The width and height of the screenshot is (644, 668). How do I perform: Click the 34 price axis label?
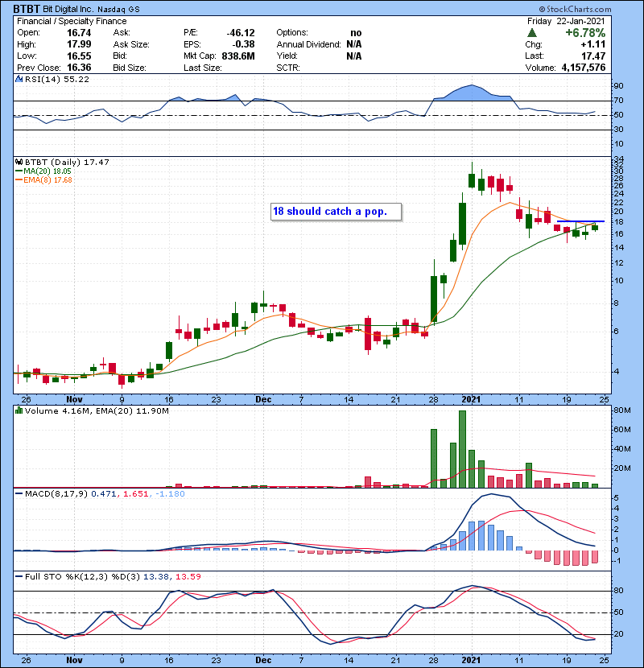[x=618, y=160]
